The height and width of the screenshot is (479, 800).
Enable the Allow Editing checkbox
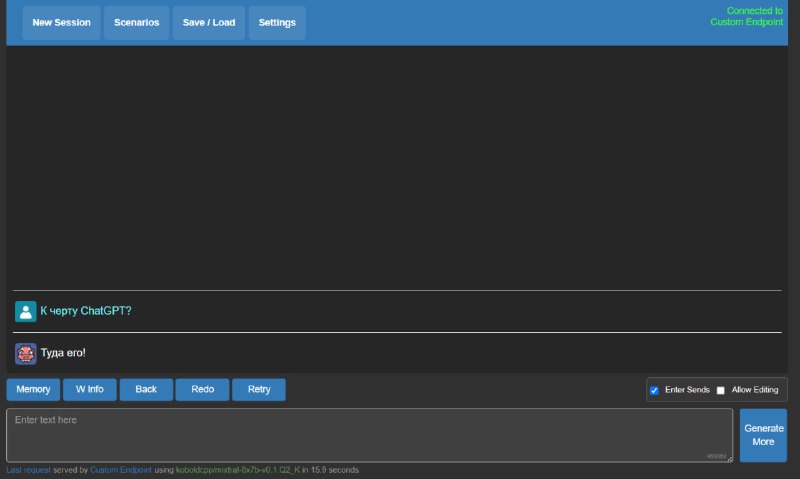pos(721,390)
